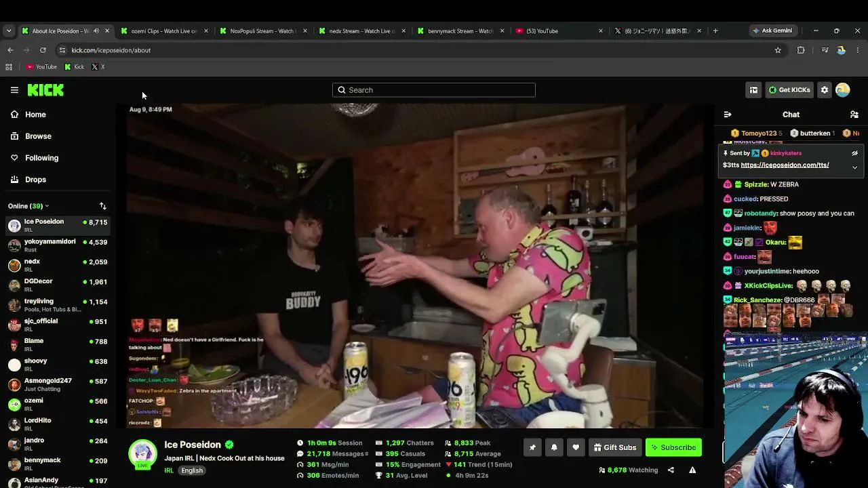Open the Chrome media controls icon
This screenshot has height=488, width=868.
coord(825,50)
